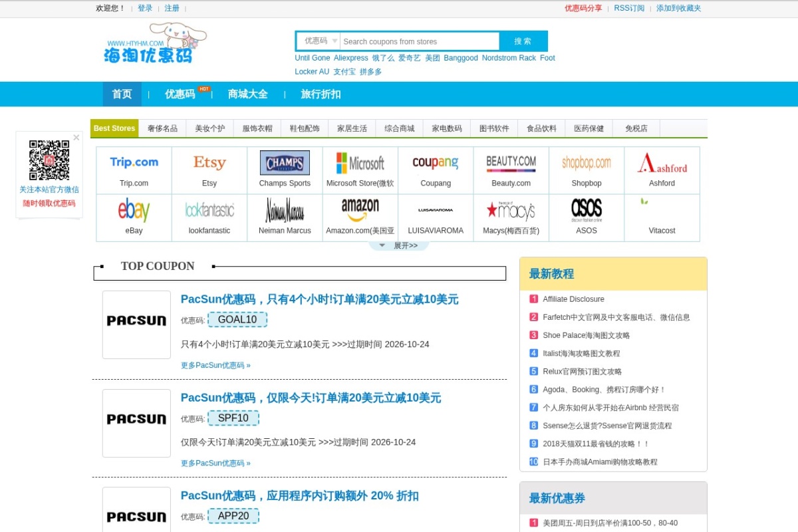
Task: Click PacSun logo beside APP20 coupon
Action: 136,509
